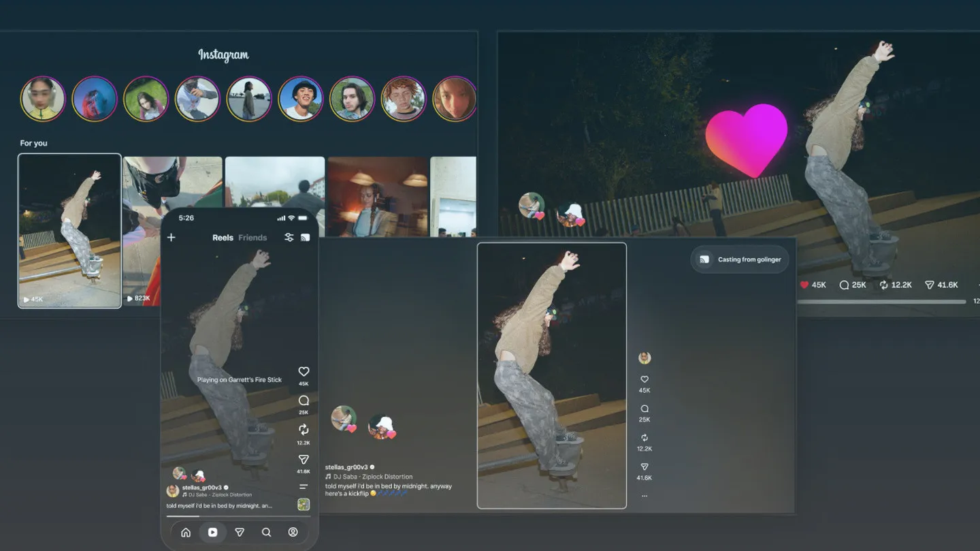980x551 pixels.
Task: Click the share 41.6K icon in the fullscreen reel
Action: pyautogui.click(x=929, y=285)
